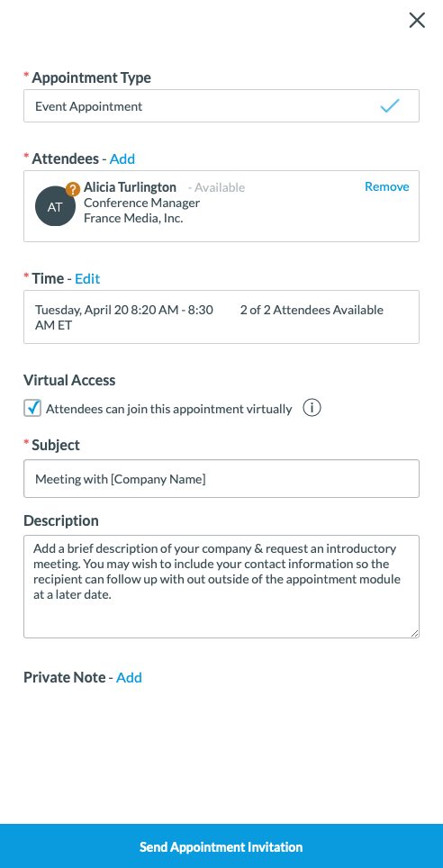Add another attendee via Add link
Screen dimensions: 443x868
(122, 158)
